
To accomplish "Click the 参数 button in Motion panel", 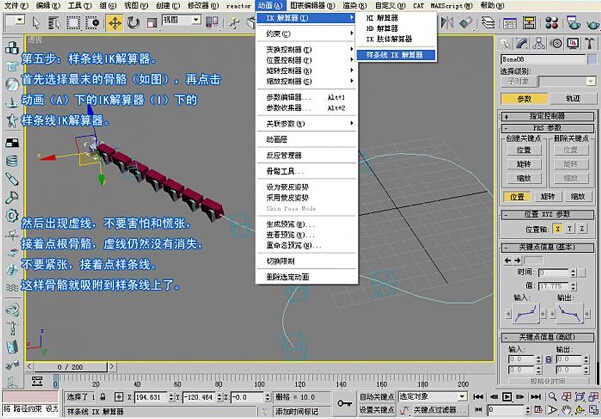I will pyautogui.click(x=524, y=99).
